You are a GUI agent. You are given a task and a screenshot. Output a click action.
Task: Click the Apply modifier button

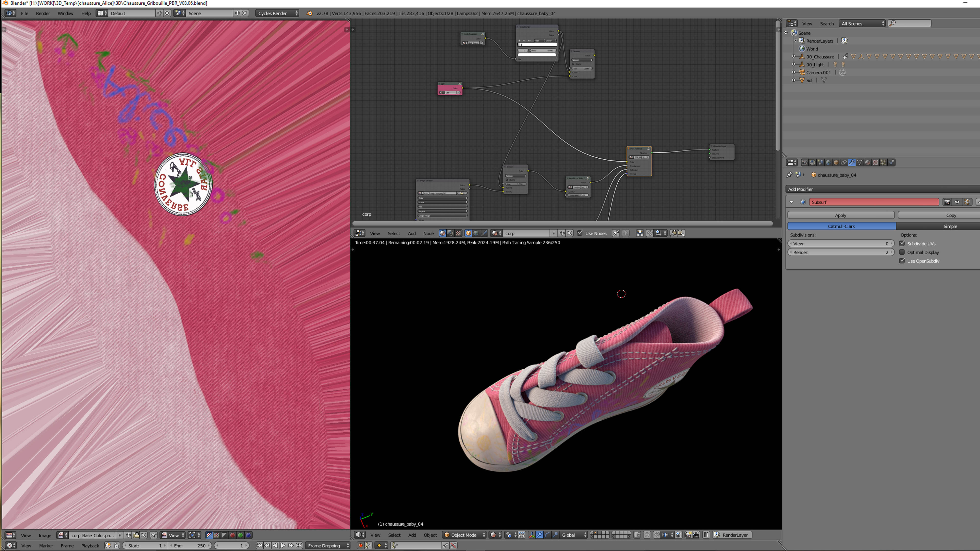pos(841,215)
